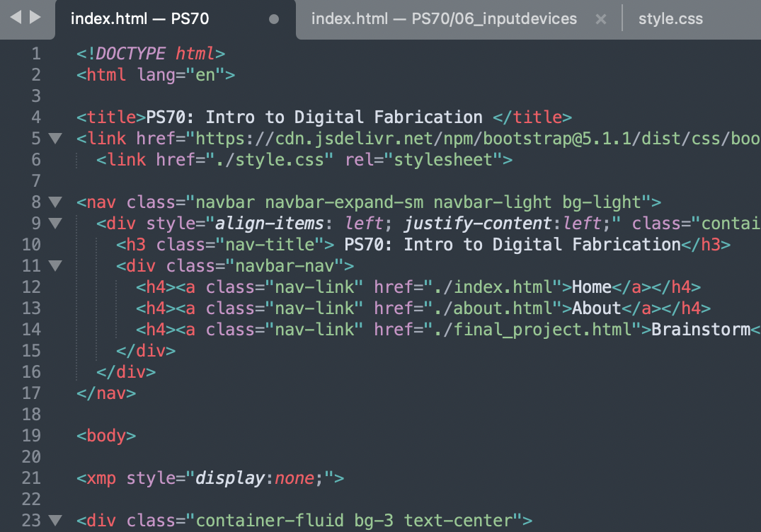
Task: Click unsaved-changes dot on index.html — PS70 tab
Action: coord(274,19)
